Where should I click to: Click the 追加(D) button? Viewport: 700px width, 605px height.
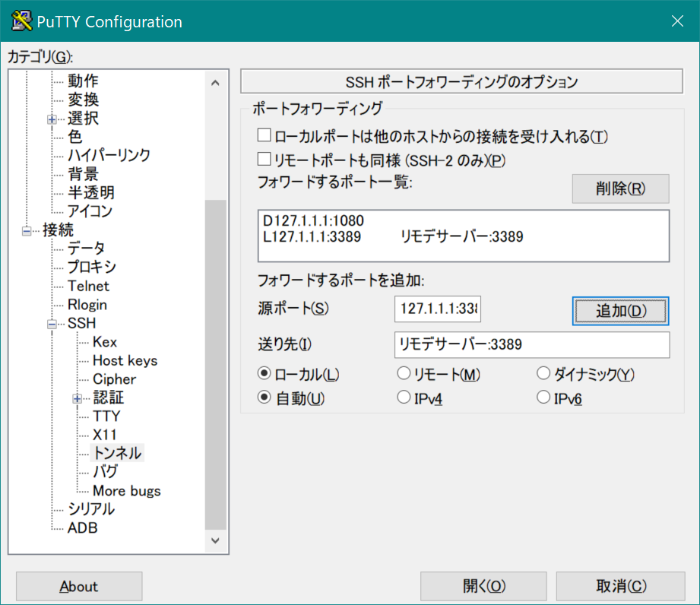620,311
